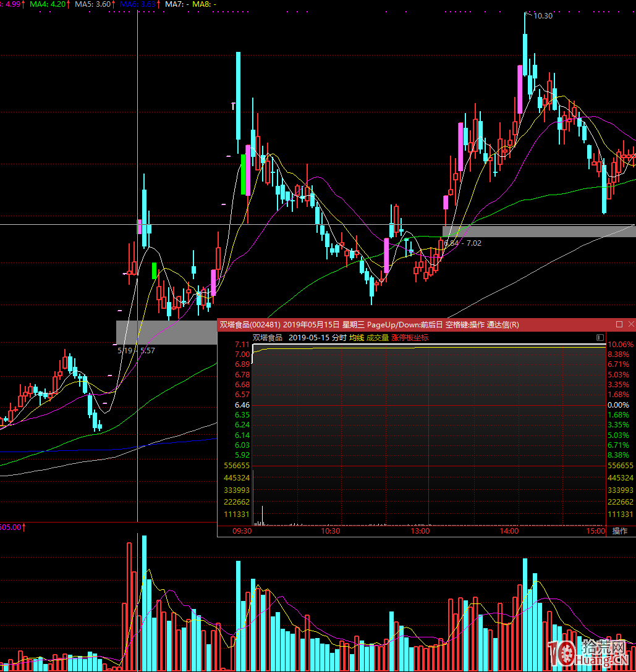636x672 pixels.
Task: Select the gray zone rectangle above 6.84 - 7.02
Action: pyautogui.click(x=538, y=232)
